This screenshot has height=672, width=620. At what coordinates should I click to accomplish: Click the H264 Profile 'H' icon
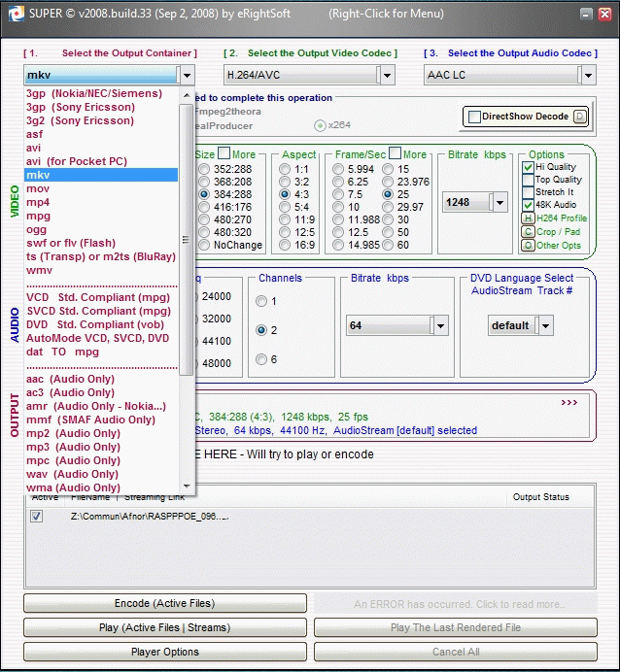click(x=528, y=218)
